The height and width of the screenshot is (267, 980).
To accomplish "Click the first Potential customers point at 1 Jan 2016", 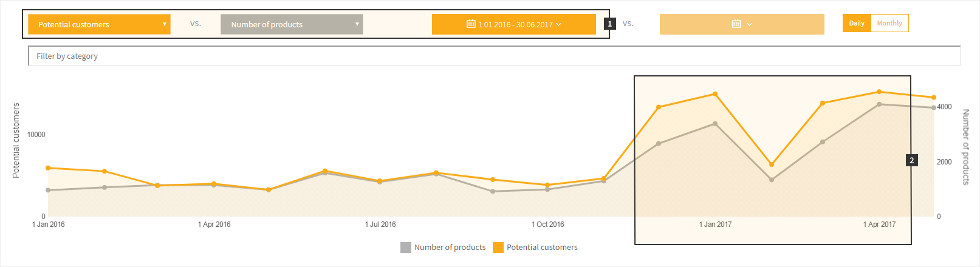I will [x=48, y=168].
